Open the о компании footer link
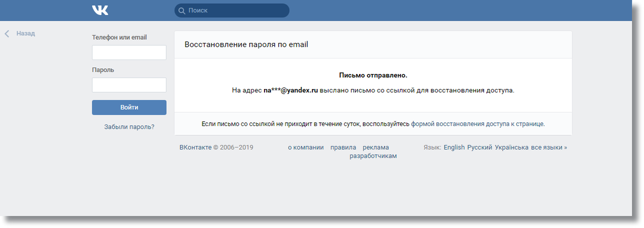 pos(306,148)
